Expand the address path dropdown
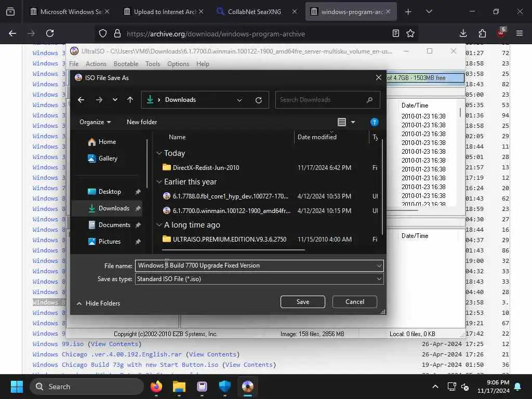The image size is (532, 399). 240,100
